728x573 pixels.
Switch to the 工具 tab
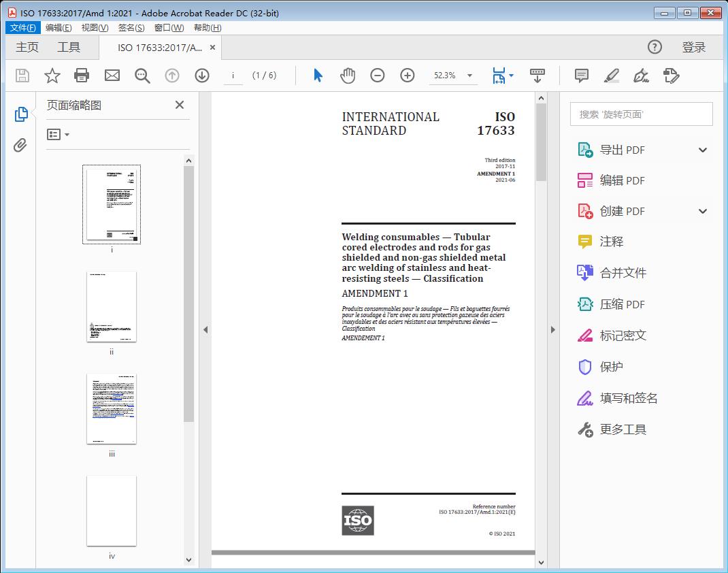click(69, 47)
